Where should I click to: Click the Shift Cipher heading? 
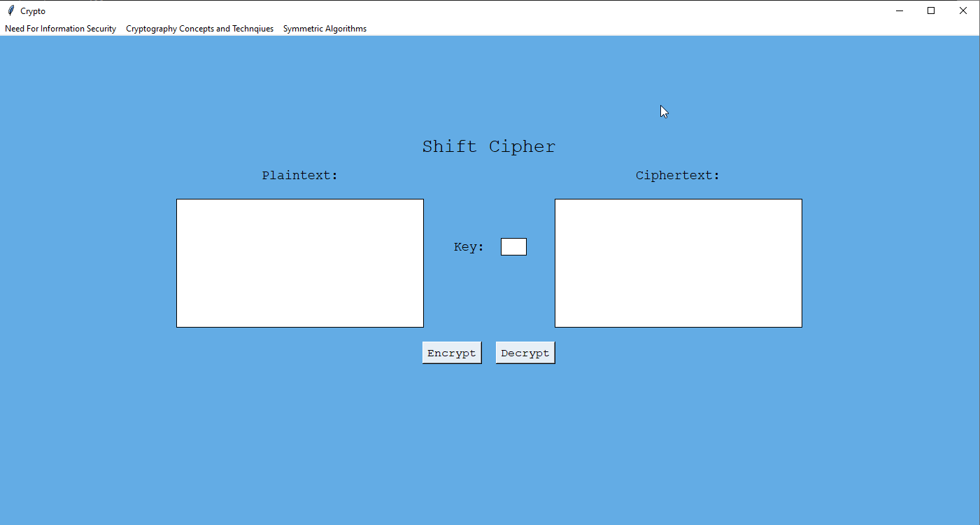coord(489,146)
